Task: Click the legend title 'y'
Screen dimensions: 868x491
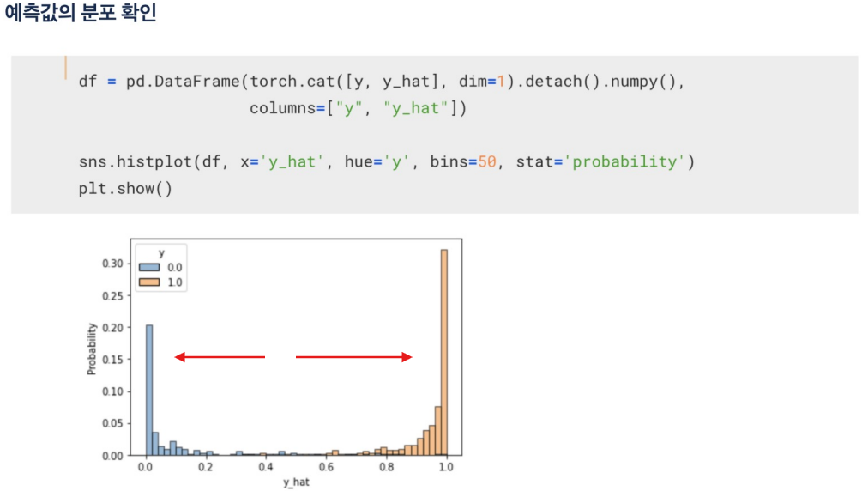Action: point(161,253)
